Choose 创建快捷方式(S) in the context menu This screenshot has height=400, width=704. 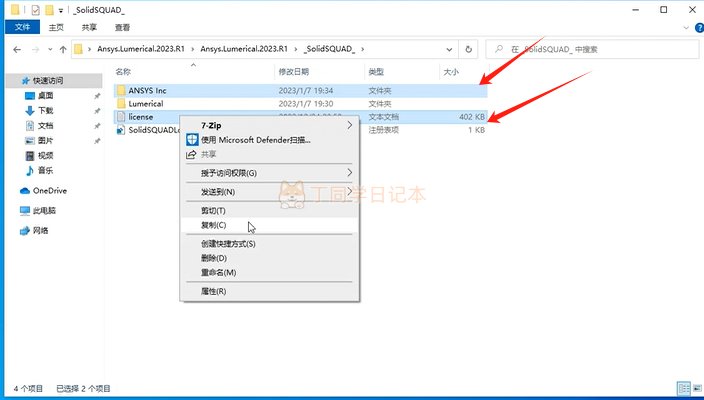click(x=269, y=244)
